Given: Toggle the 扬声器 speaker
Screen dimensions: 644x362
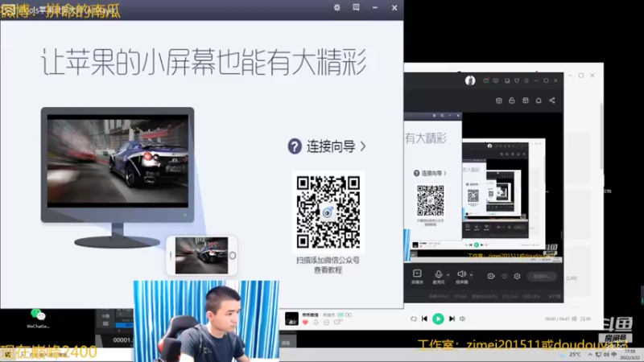Looking at the screenshot, I should tap(461, 277).
